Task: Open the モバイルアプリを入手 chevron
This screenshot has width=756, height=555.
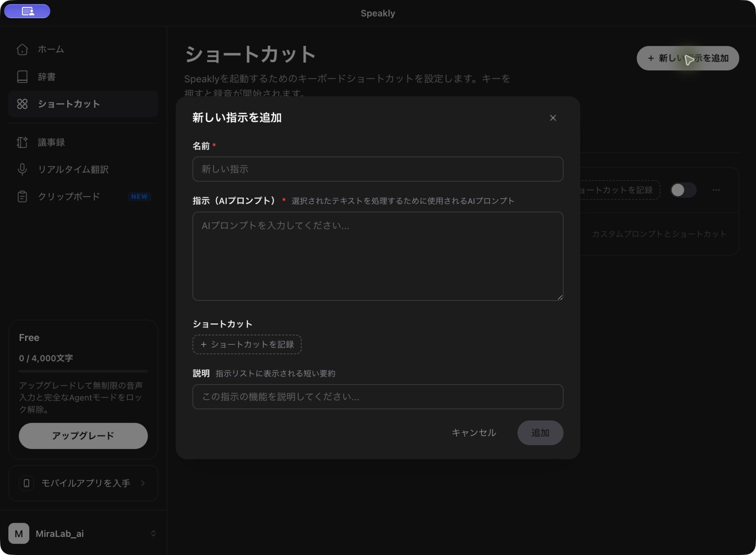Action: coord(143,483)
